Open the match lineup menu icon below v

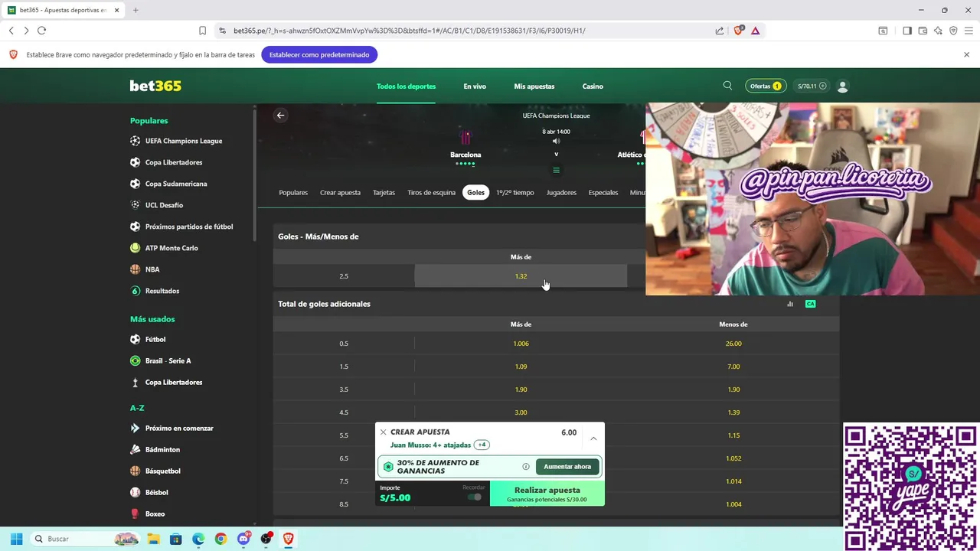coord(556,170)
